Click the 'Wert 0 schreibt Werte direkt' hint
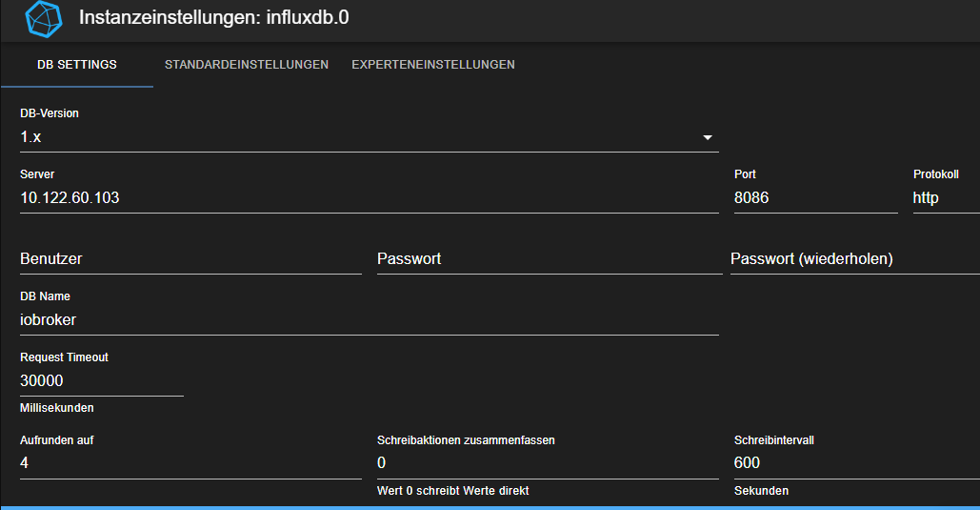 tap(453, 491)
